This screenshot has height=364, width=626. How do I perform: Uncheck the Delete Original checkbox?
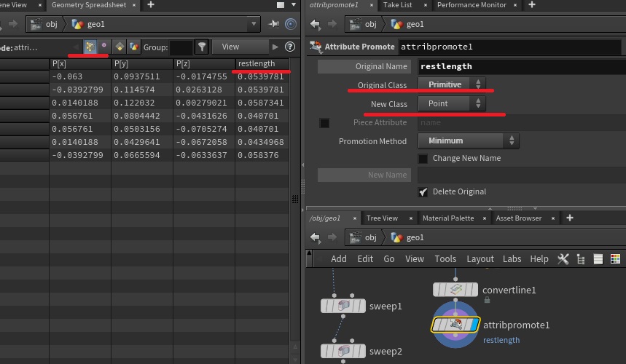[x=423, y=192]
